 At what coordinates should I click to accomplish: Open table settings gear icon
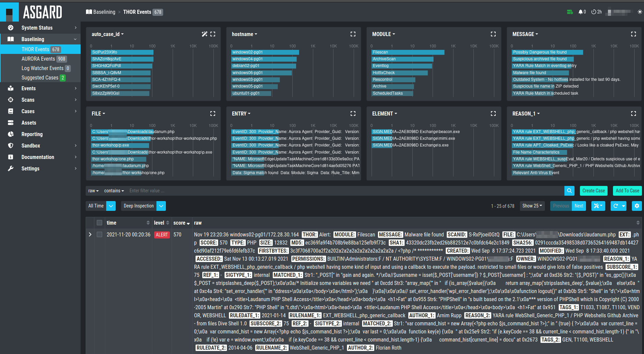click(x=637, y=206)
